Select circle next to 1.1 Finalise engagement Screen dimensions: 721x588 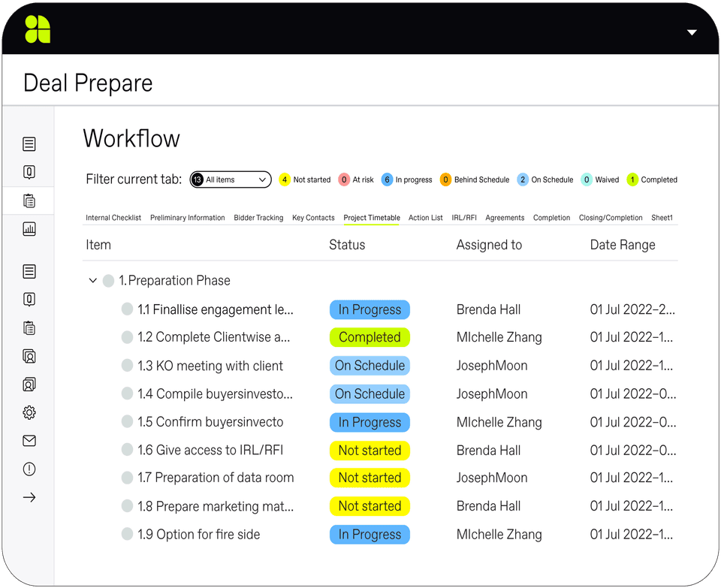(127, 309)
